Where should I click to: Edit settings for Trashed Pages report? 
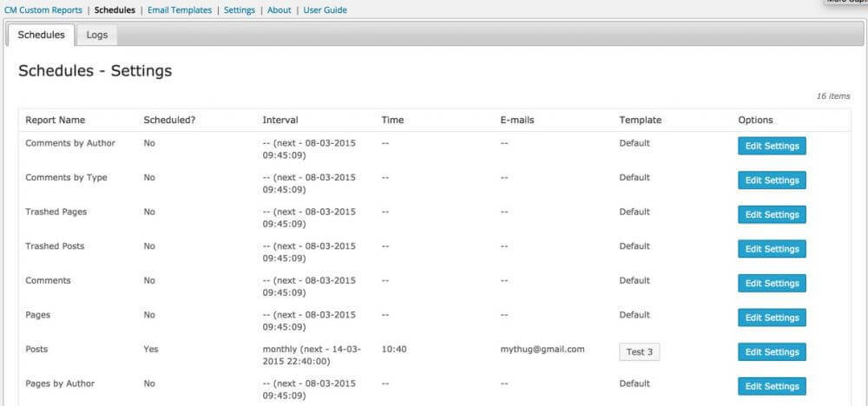coord(772,214)
